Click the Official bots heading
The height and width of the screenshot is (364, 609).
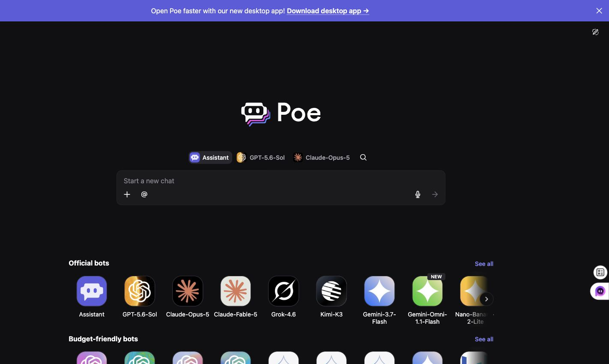[89, 263]
